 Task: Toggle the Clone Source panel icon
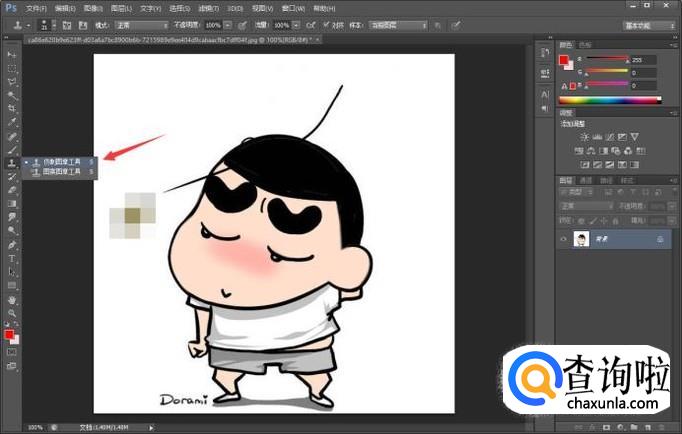click(83, 25)
